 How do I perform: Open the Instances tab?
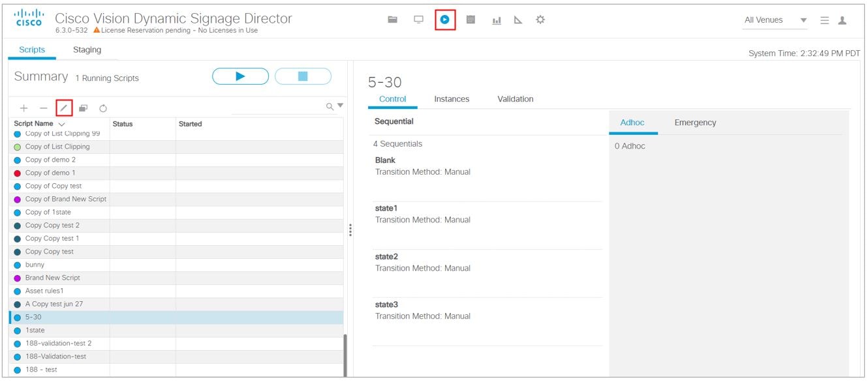[x=452, y=99]
